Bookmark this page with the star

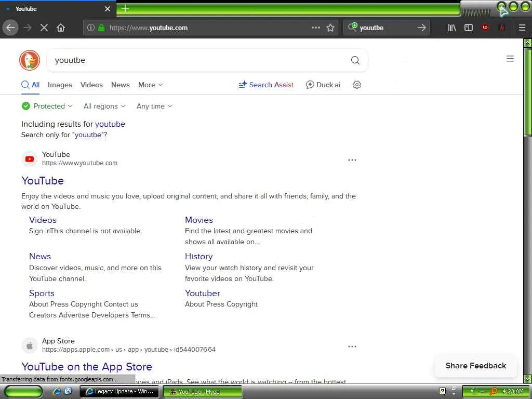click(330, 28)
